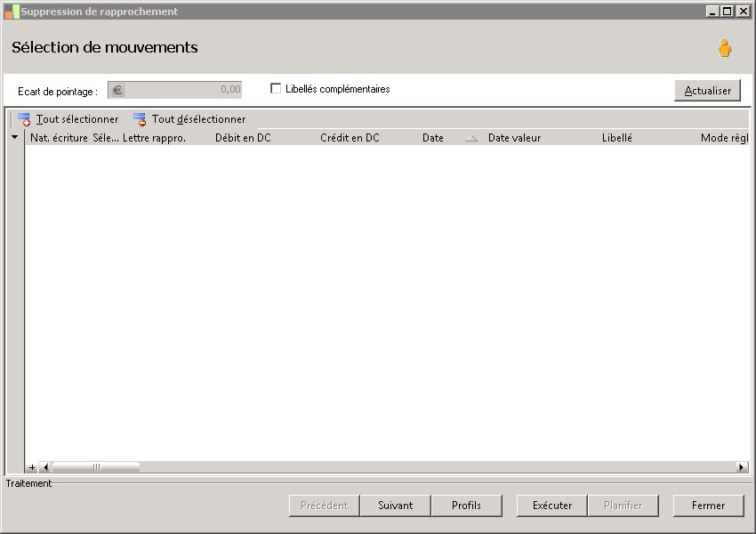Image resolution: width=756 pixels, height=534 pixels.
Task: Click the Tout désélectionner icon with minus
Action: pos(140,119)
